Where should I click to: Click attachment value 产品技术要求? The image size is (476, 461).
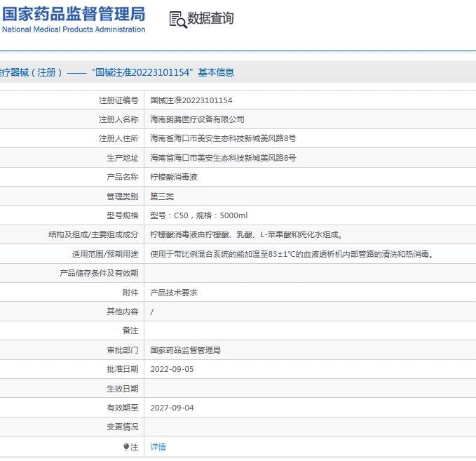tap(174, 293)
